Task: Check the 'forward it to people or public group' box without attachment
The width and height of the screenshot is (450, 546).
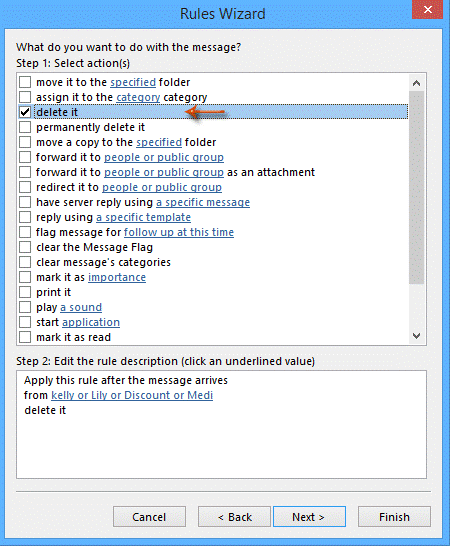Action: click(x=25, y=157)
